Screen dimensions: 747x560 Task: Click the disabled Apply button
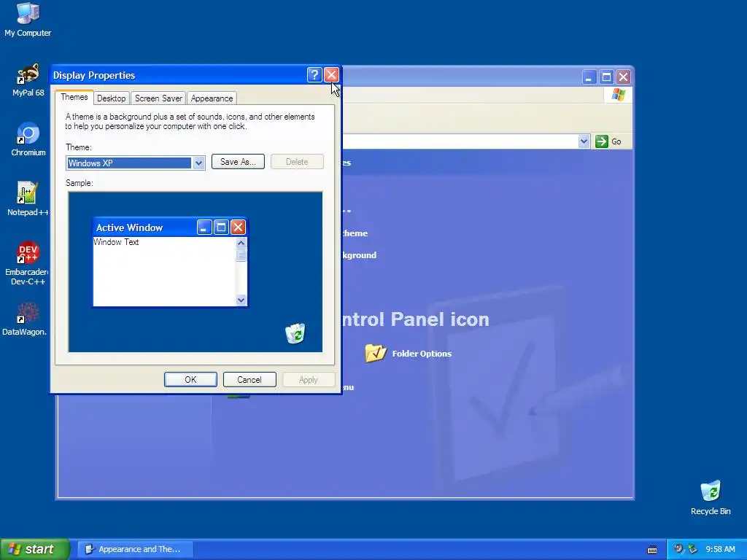pyautogui.click(x=309, y=379)
